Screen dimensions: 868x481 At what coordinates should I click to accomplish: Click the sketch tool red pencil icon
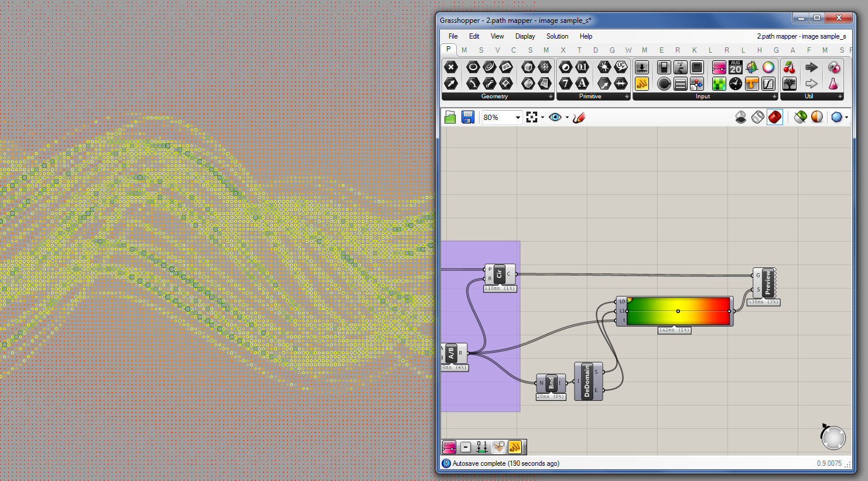(x=579, y=118)
